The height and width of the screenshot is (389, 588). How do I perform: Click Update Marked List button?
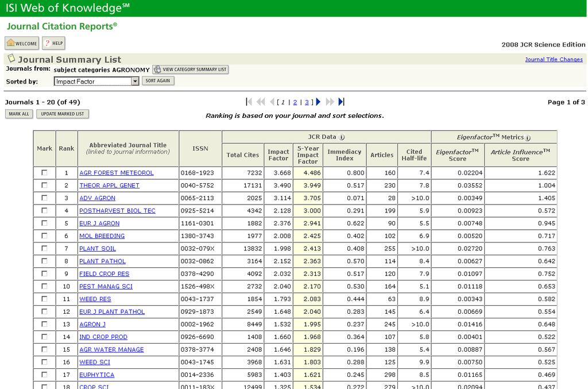coord(63,114)
